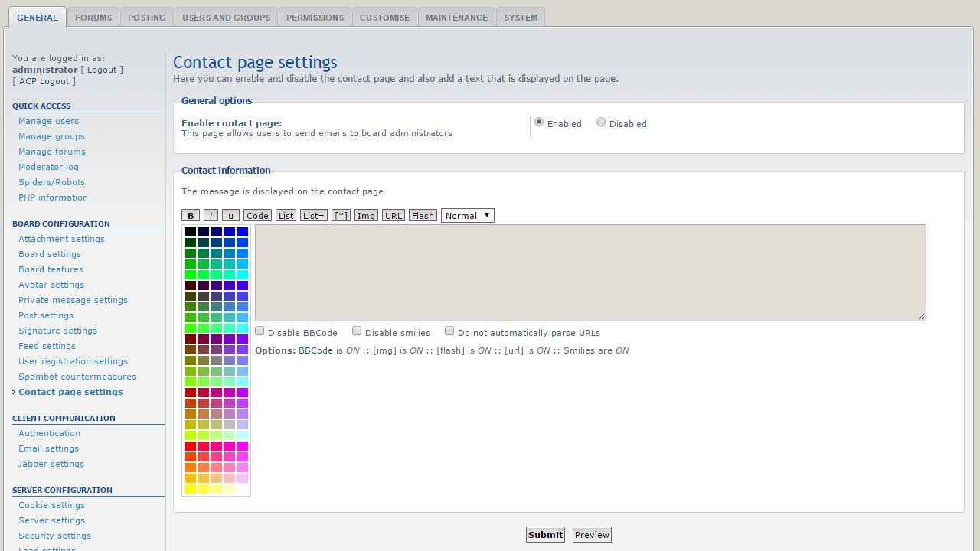Click the Submit button
Image resolution: width=980 pixels, height=551 pixels.
coord(545,535)
